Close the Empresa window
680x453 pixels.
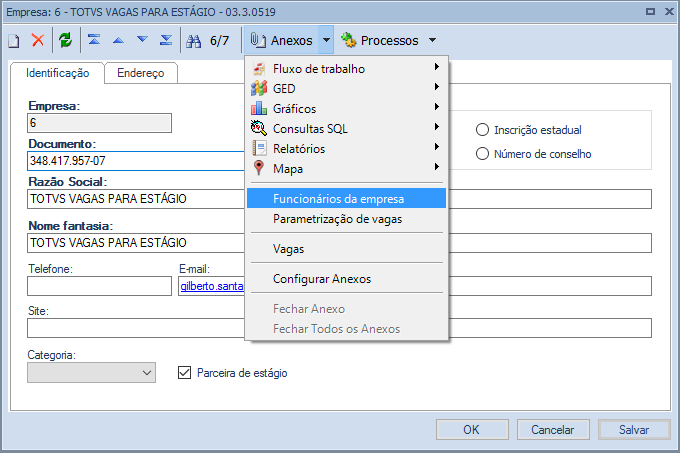coord(669,12)
